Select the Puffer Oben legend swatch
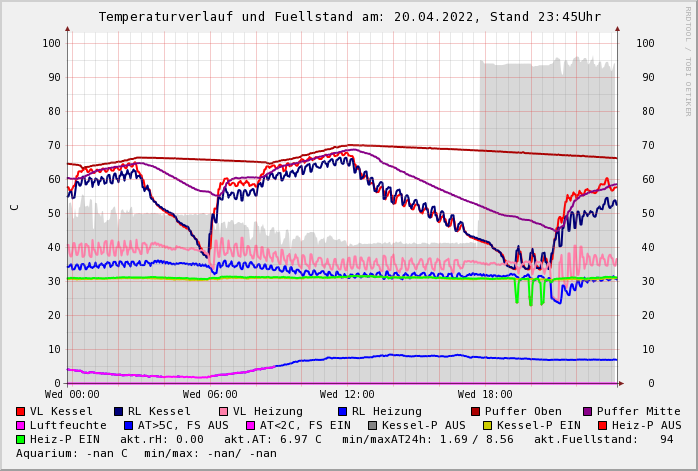This screenshot has height=471, width=698. click(x=476, y=412)
